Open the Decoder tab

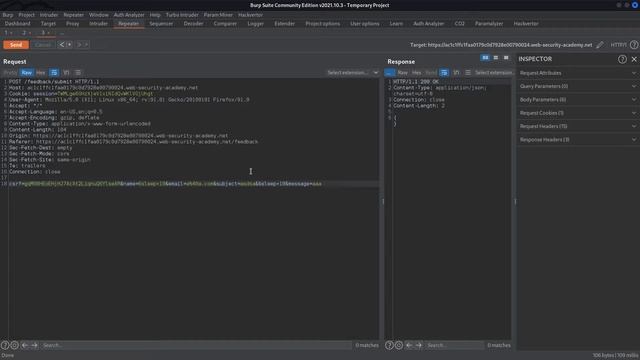(x=193, y=24)
